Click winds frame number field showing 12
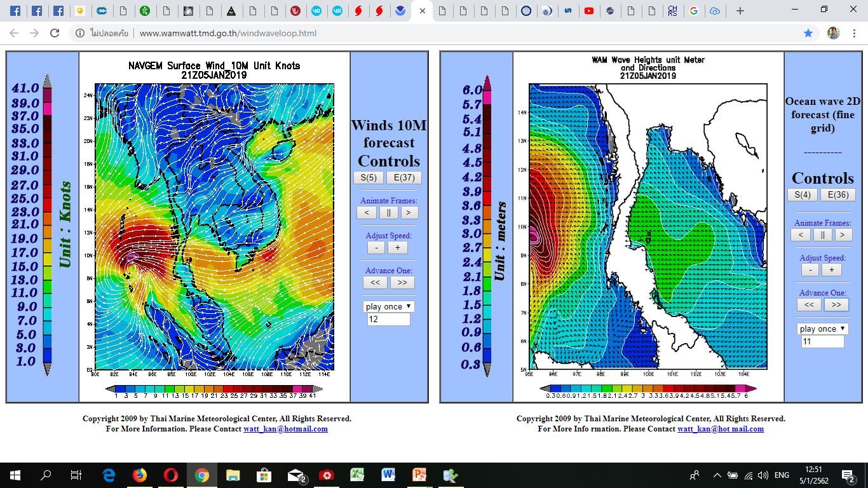This screenshot has width=868, height=488. coord(389,320)
